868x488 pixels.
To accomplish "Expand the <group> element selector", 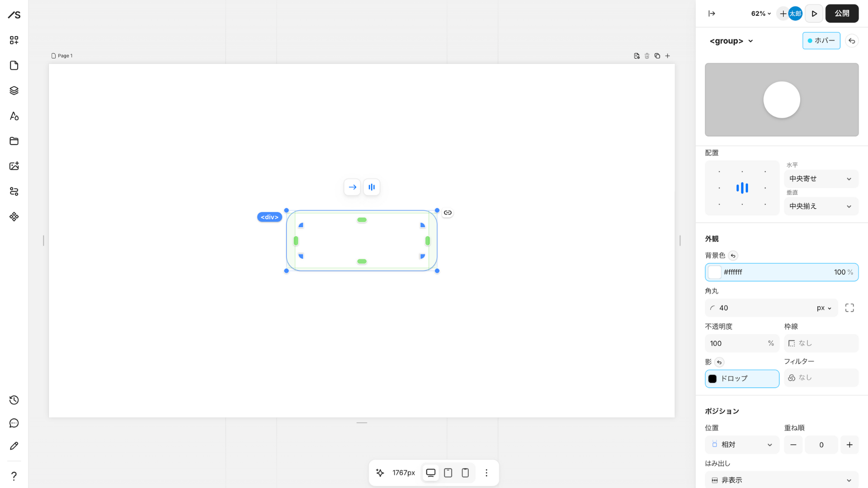I will [x=731, y=41].
